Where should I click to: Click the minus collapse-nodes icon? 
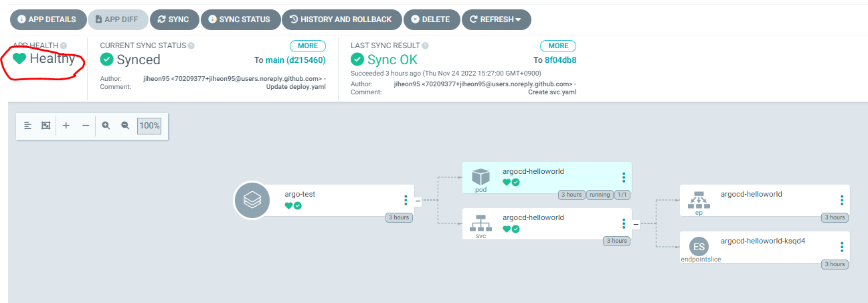[85, 126]
